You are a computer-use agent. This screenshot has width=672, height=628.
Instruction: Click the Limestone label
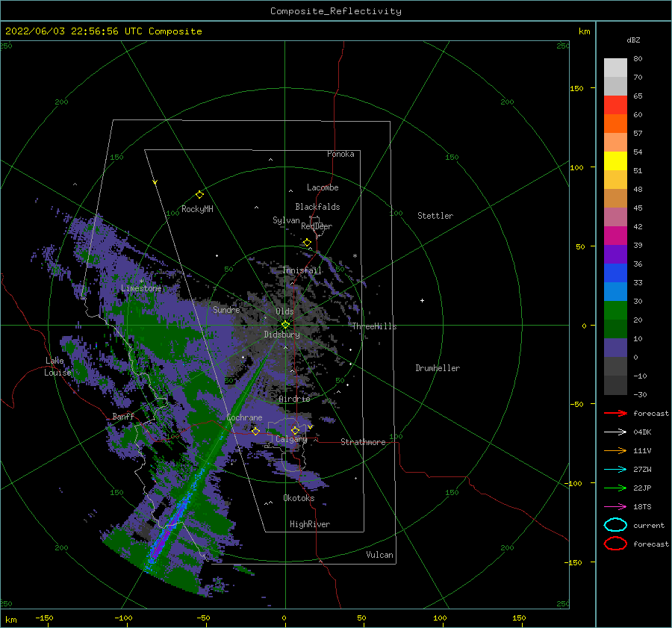tap(141, 288)
